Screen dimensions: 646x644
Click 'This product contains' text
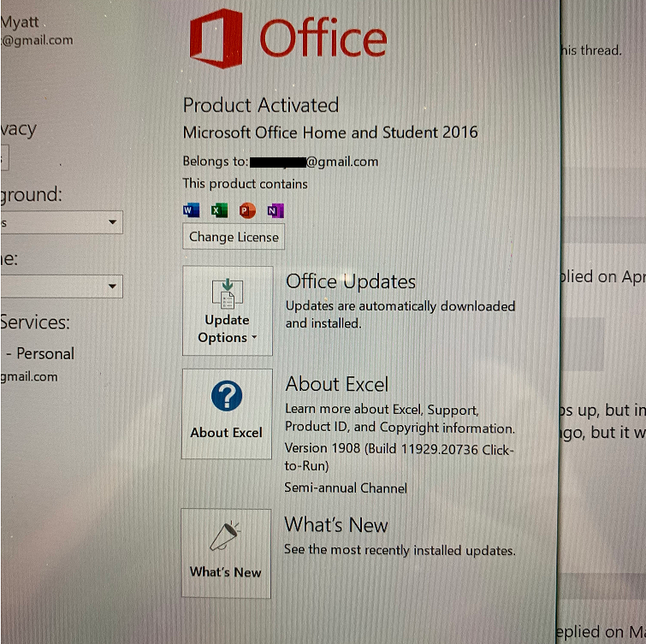(x=245, y=184)
